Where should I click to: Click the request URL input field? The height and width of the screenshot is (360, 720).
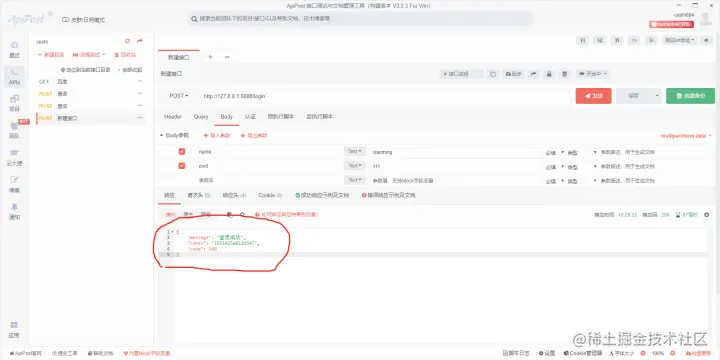pos(385,96)
